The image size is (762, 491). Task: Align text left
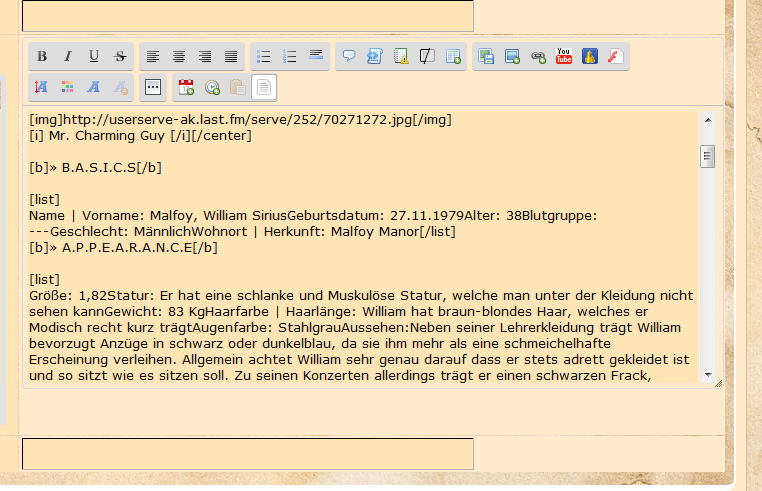(153, 56)
